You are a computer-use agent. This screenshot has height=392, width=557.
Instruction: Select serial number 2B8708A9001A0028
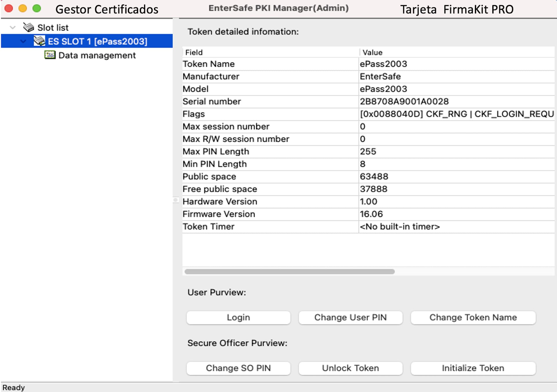click(404, 101)
